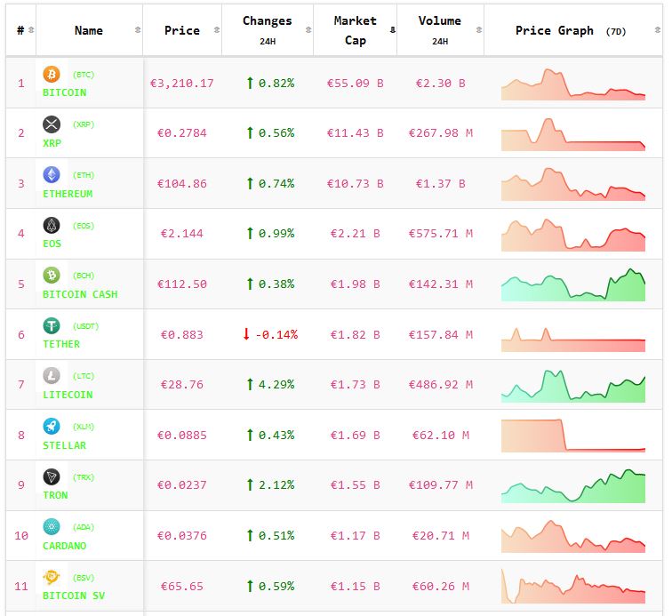Open the LITECOIN name link
Viewport: 672px width, 616px height.
pyautogui.click(x=68, y=394)
